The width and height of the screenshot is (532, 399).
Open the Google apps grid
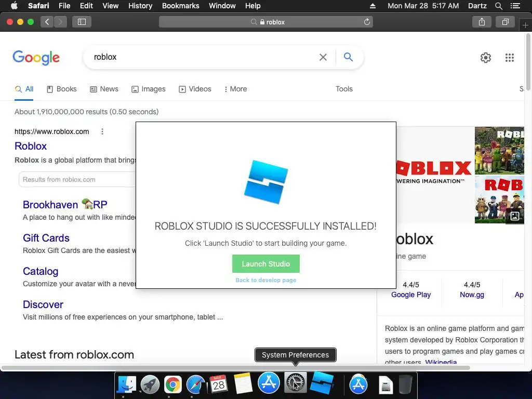[509, 58]
